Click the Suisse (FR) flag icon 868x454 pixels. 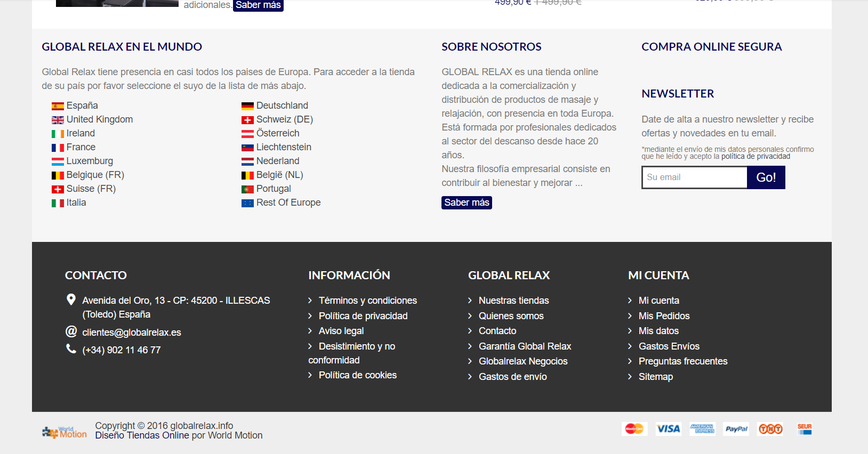pos(58,189)
